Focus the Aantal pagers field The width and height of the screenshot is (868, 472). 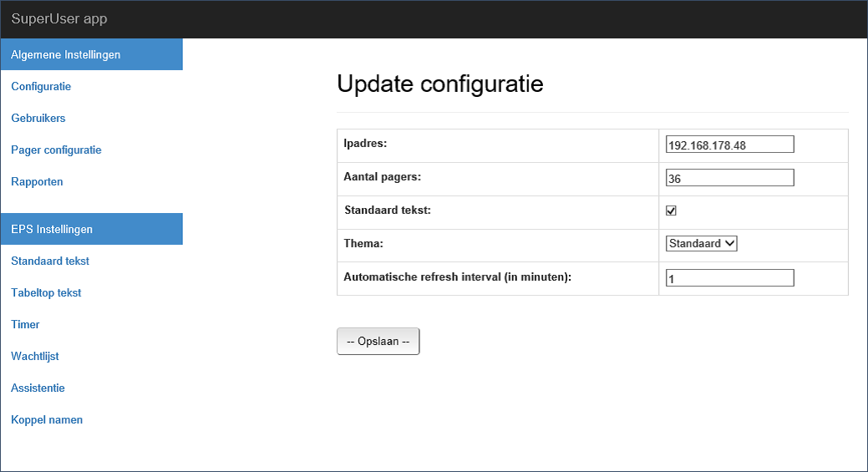pyautogui.click(x=729, y=178)
